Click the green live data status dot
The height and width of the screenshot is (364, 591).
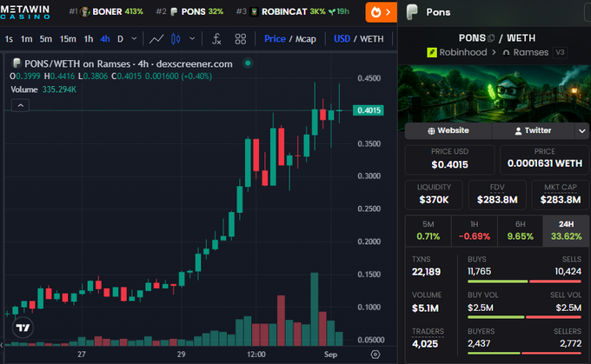pos(248,63)
